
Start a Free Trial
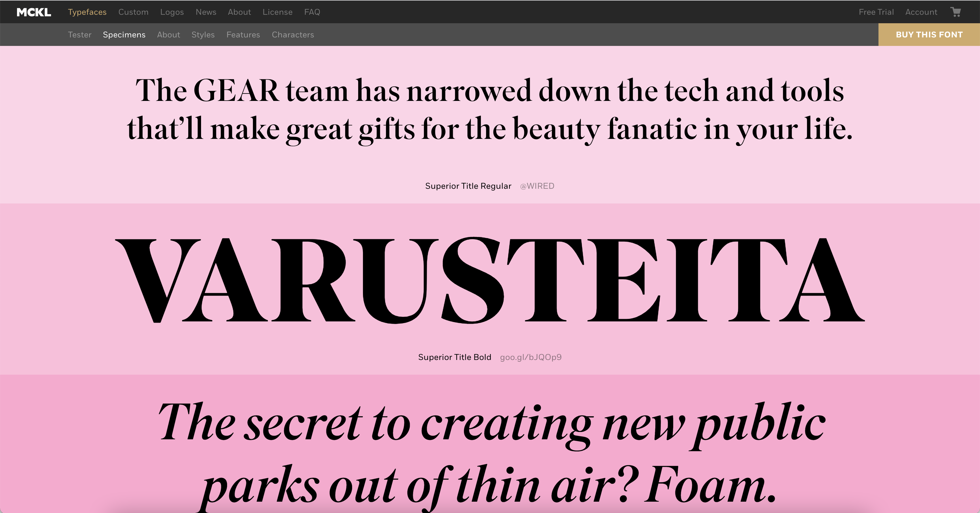click(x=876, y=12)
